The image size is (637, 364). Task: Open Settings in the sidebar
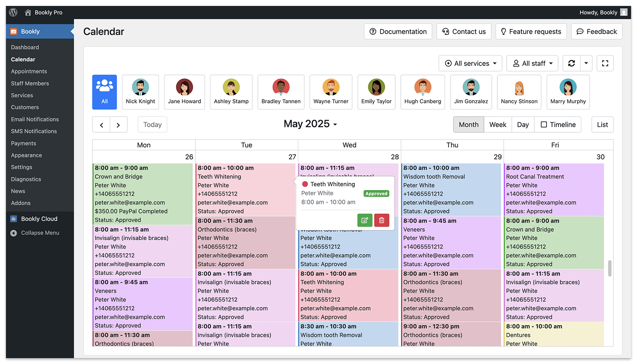(22, 167)
